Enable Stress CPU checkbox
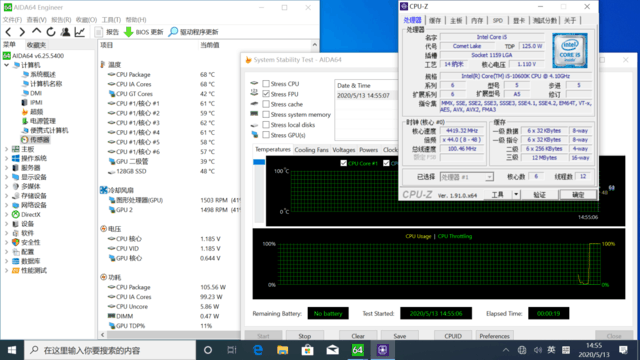Image resolution: width=640 pixels, height=360 pixels. [x=266, y=83]
